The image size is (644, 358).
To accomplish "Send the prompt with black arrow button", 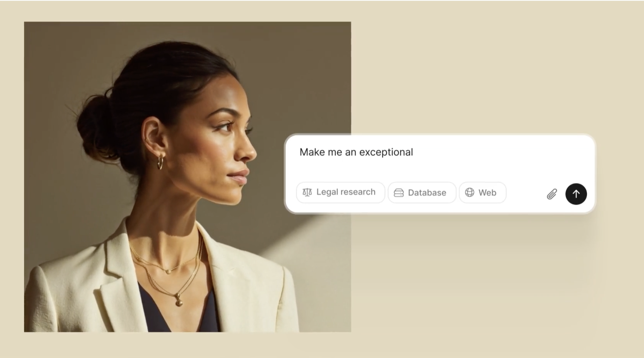I will click(x=576, y=194).
